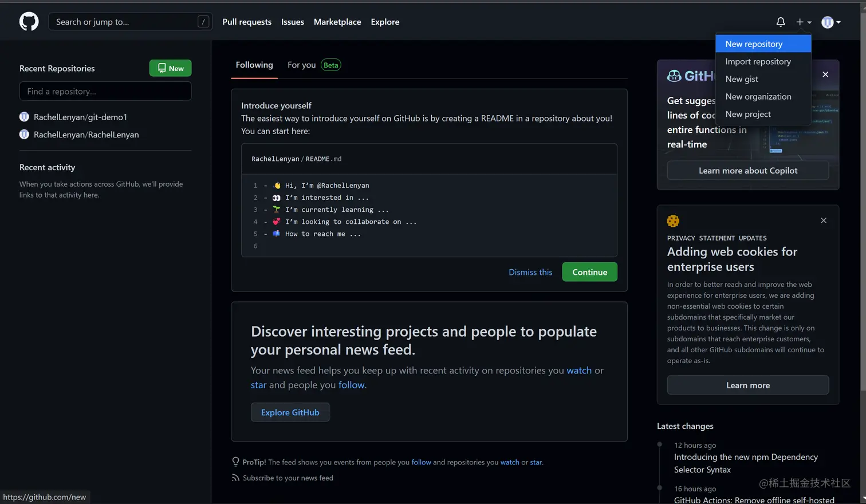Click the Recent activity heading

[47, 167]
